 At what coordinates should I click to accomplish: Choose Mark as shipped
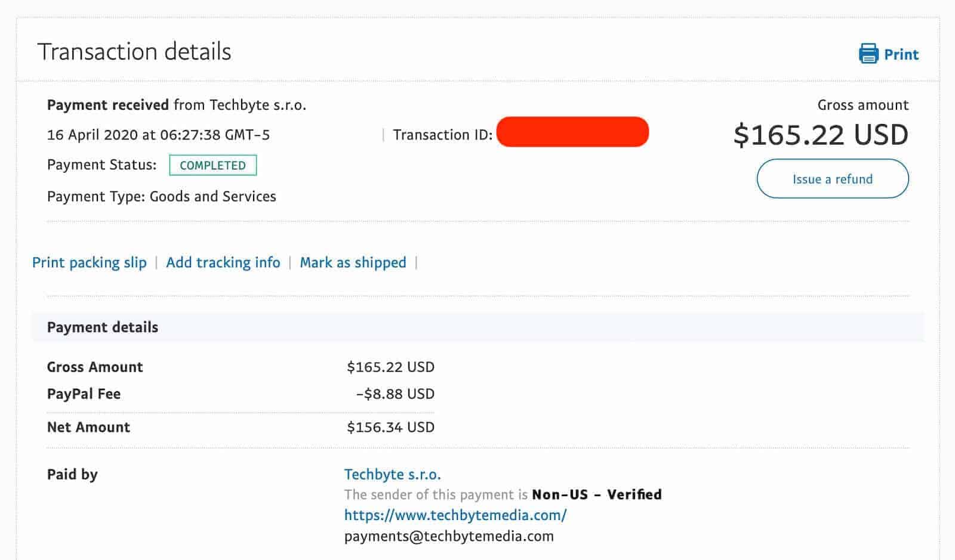(353, 262)
